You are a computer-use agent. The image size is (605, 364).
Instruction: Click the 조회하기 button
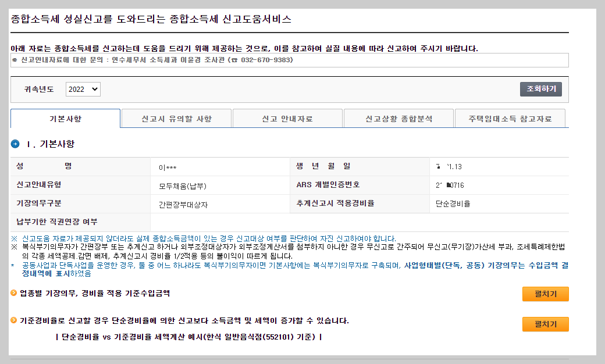[540, 89]
